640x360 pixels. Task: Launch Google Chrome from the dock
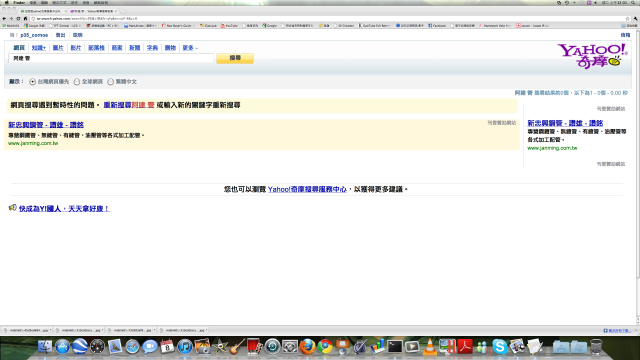(x=325, y=347)
